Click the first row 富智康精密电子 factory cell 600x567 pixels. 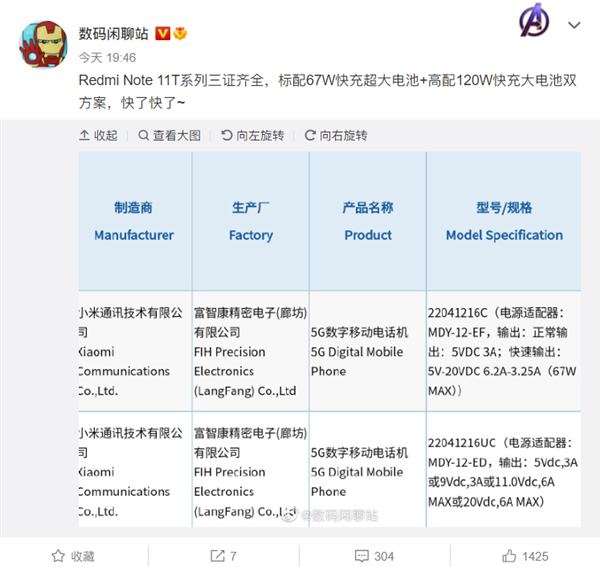pos(251,352)
